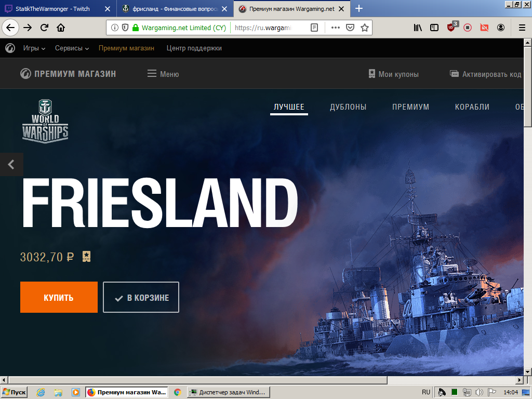
Task: Go to previous slide with left chevron
Action: tap(11, 165)
